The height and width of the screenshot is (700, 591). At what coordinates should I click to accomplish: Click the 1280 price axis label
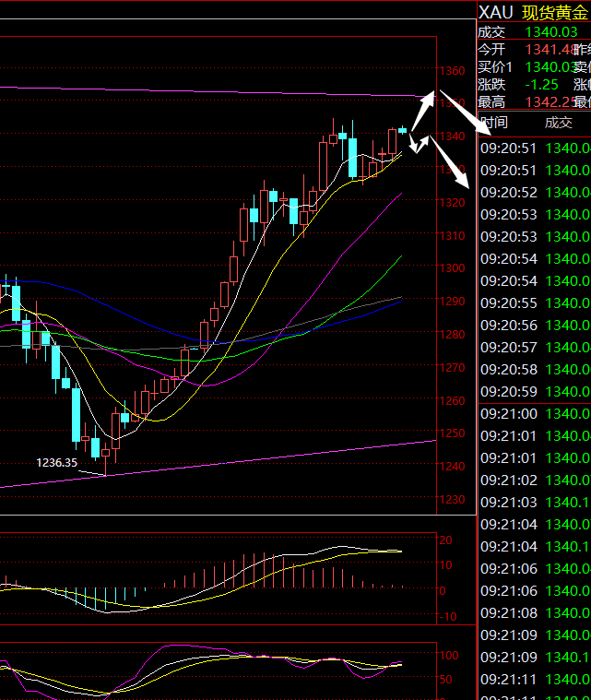[x=453, y=335]
